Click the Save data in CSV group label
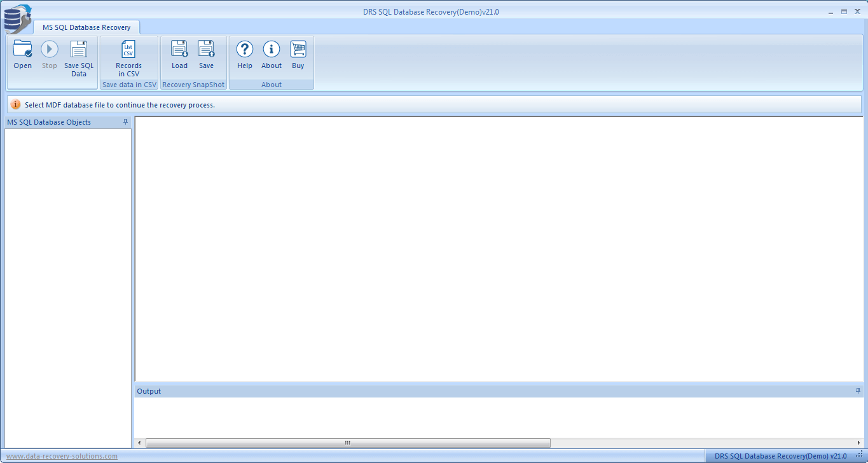The image size is (868, 463). point(128,84)
